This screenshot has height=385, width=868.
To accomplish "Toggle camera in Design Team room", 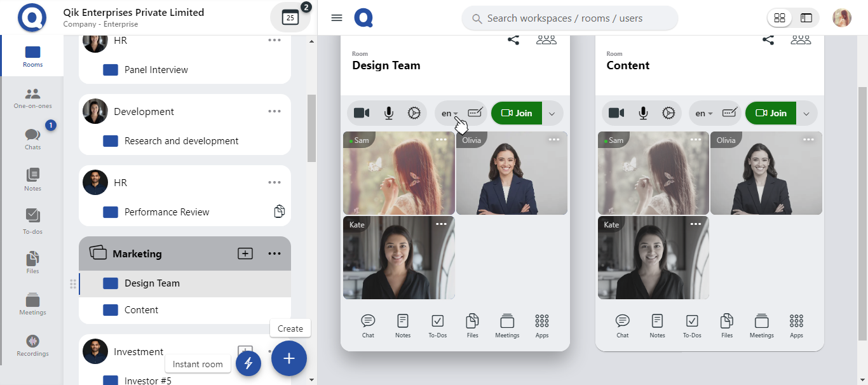I will [x=362, y=113].
